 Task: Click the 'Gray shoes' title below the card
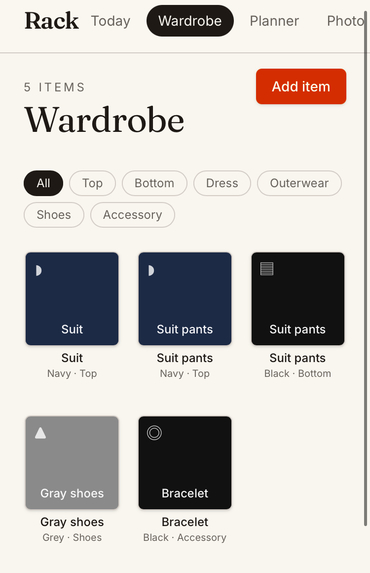[72, 522]
